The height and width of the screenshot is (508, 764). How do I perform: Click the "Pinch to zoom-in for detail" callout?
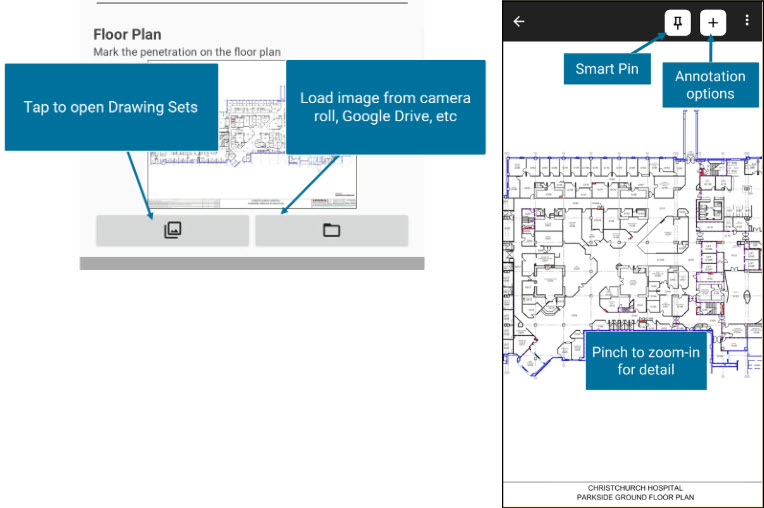(x=646, y=361)
